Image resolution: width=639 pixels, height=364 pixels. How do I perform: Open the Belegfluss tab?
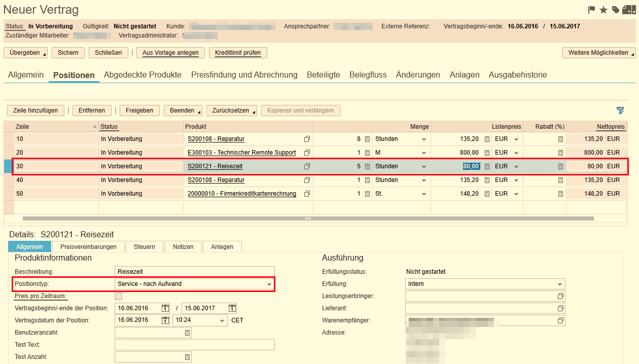(x=368, y=75)
